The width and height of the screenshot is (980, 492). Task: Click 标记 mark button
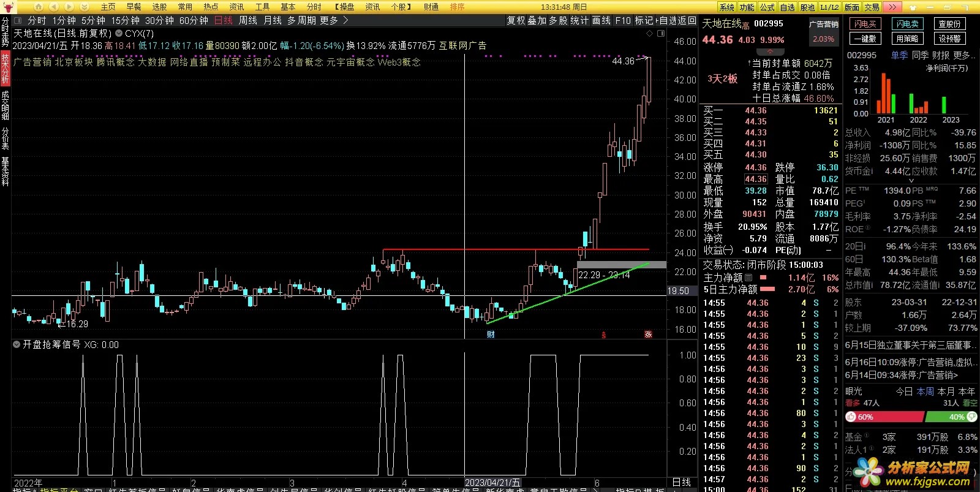click(x=644, y=20)
